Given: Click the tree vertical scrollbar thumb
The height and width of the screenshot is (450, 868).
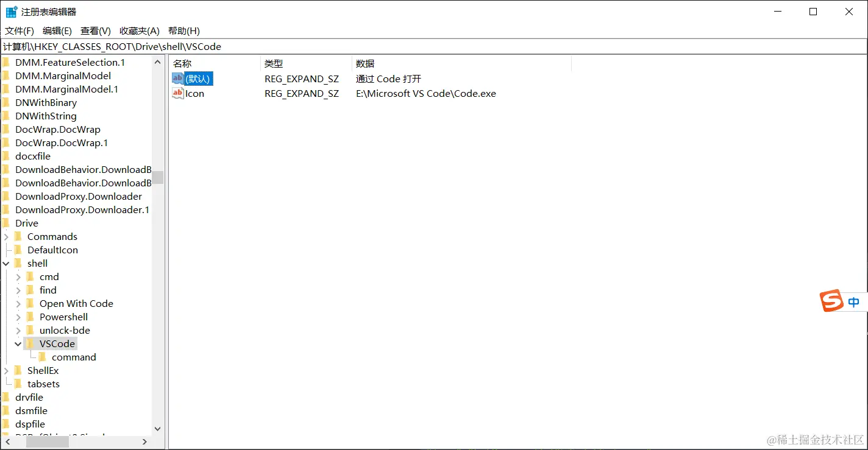Looking at the screenshot, I should 158,177.
